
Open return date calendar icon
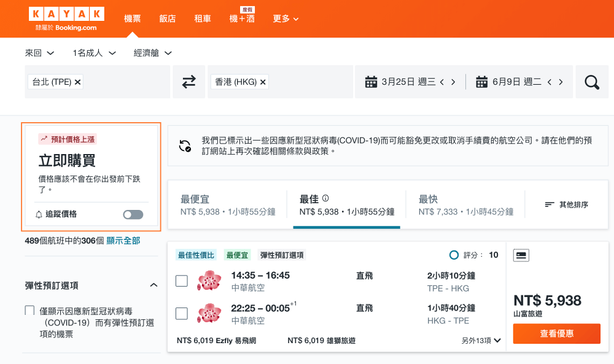click(x=481, y=82)
